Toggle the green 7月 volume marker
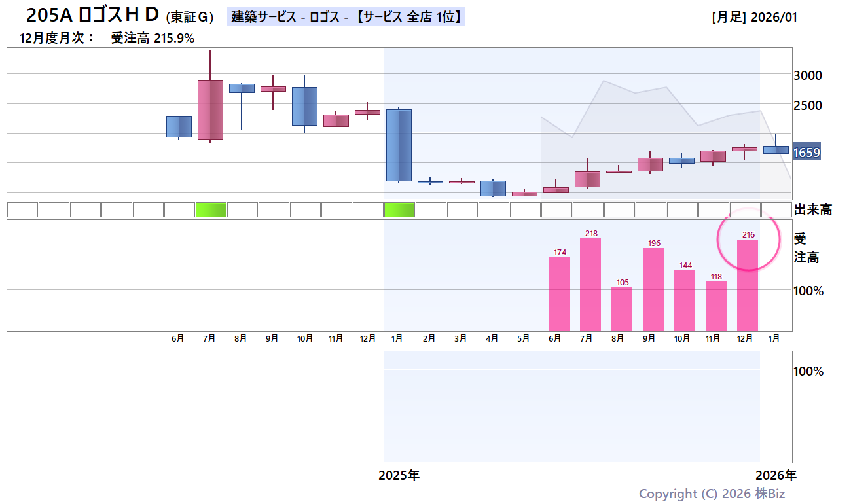The image size is (851, 504). (x=211, y=209)
